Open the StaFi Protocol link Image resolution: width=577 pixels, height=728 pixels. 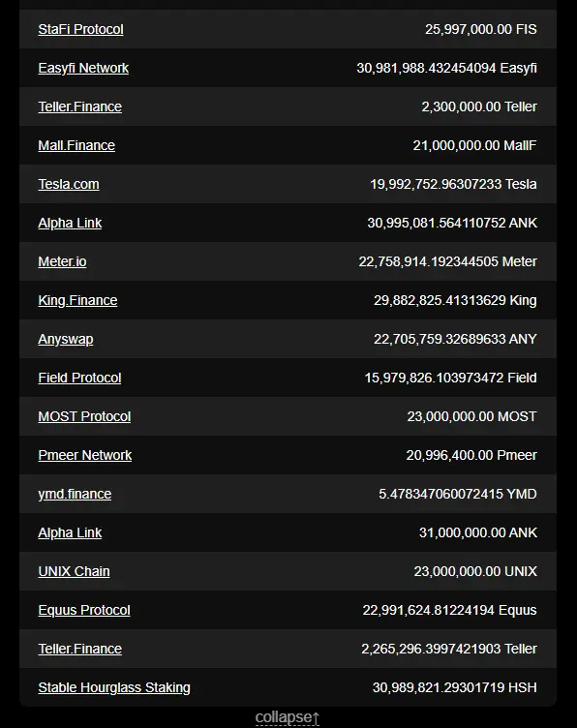point(80,29)
